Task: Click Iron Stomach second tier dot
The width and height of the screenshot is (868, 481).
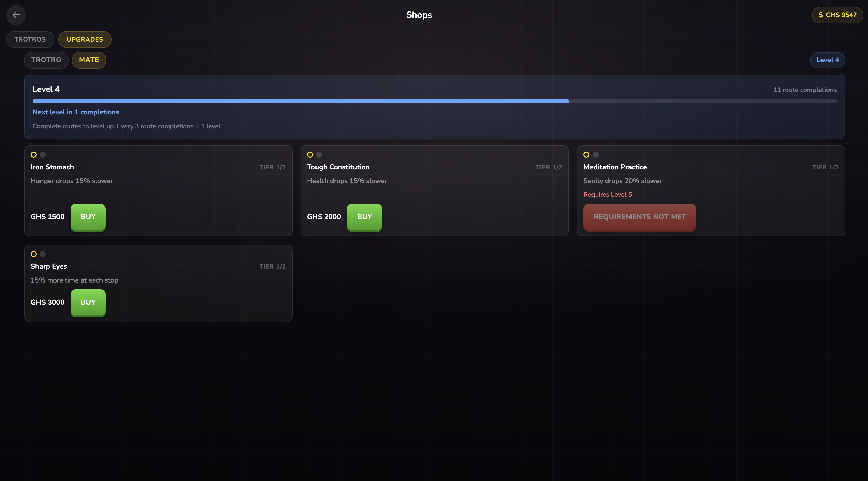Action: 43,155
